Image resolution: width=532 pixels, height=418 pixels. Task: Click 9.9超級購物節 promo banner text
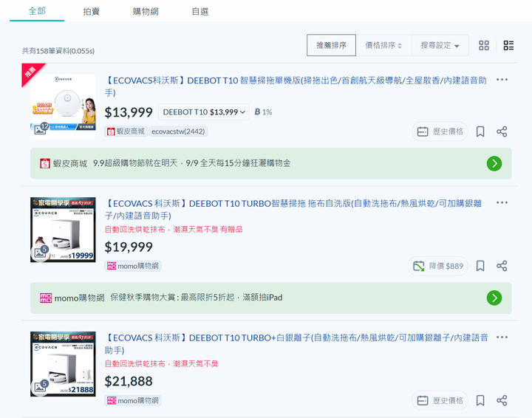(x=191, y=163)
